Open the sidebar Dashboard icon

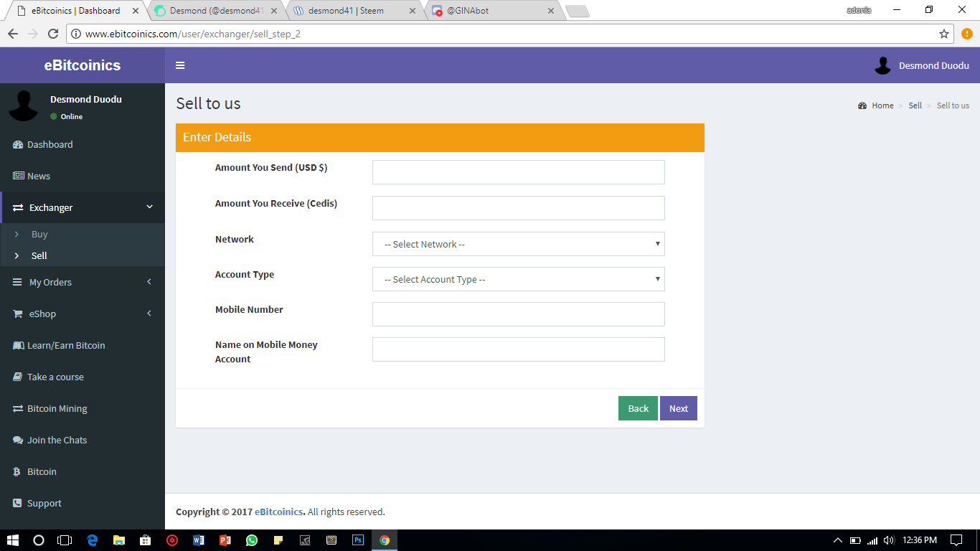(17, 144)
